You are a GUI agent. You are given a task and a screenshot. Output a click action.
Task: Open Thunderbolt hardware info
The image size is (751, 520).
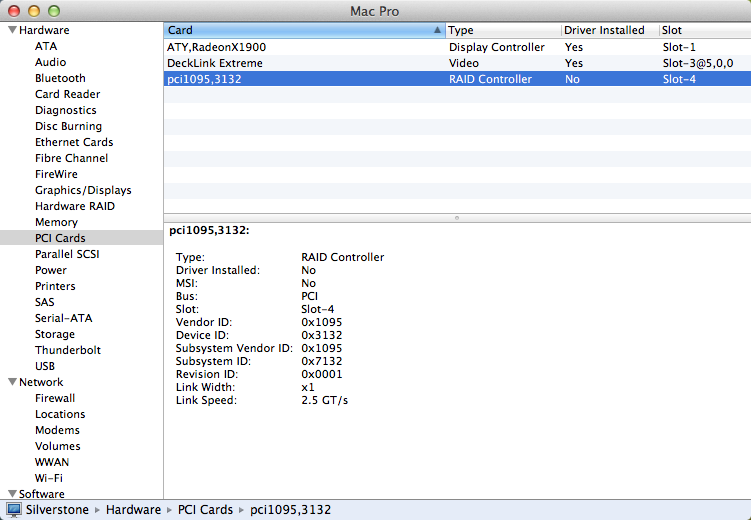coord(68,350)
